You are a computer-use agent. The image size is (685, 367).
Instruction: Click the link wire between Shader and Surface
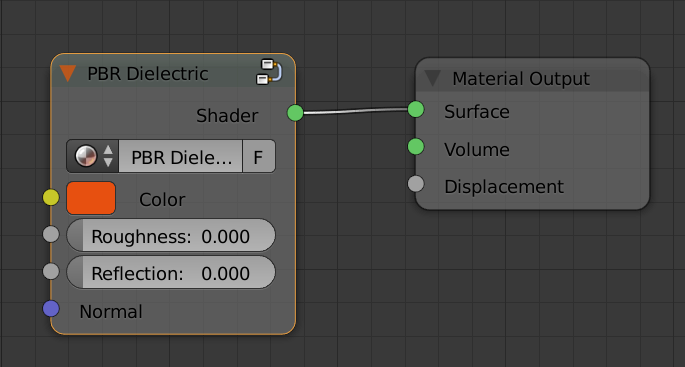point(356,111)
